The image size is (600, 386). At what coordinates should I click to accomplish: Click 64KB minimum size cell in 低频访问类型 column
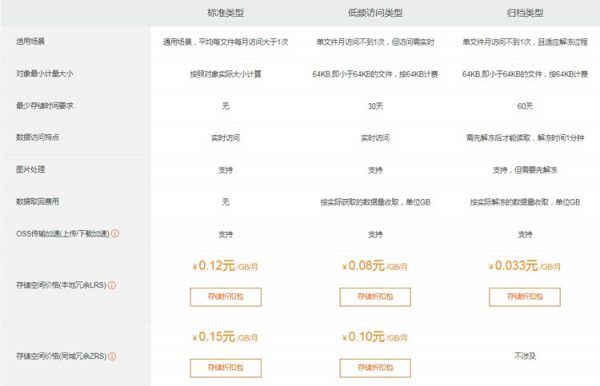[375, 74]
